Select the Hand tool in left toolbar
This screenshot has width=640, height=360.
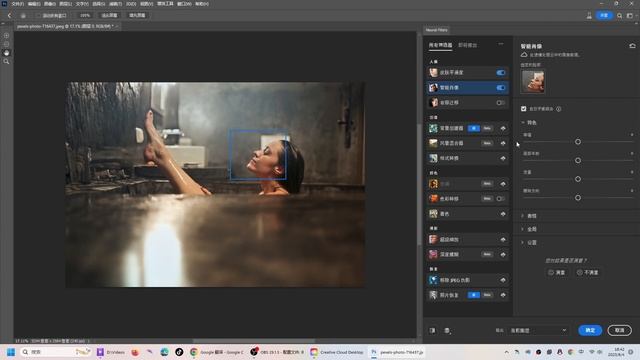6,53
